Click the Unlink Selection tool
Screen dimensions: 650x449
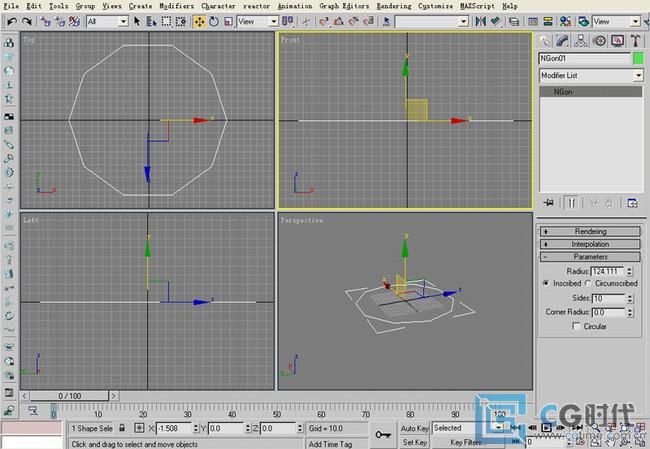click(x=60, y=21)
